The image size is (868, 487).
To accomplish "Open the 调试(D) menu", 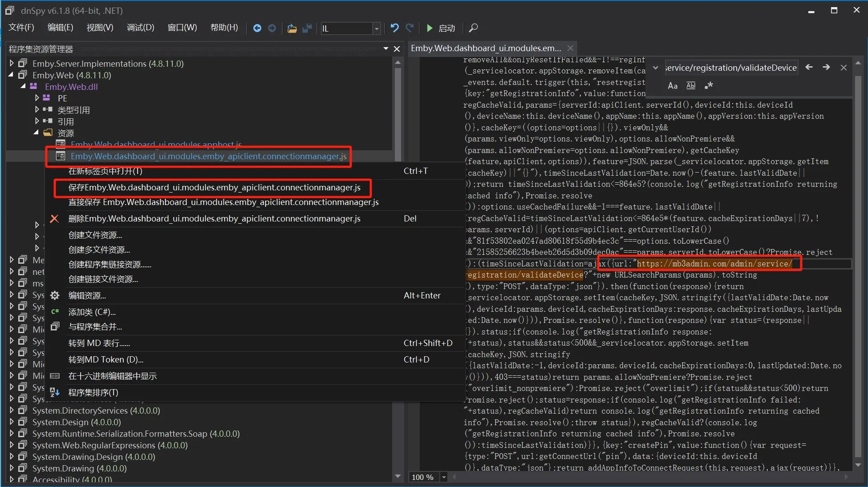I will click(x=140, y=28).
